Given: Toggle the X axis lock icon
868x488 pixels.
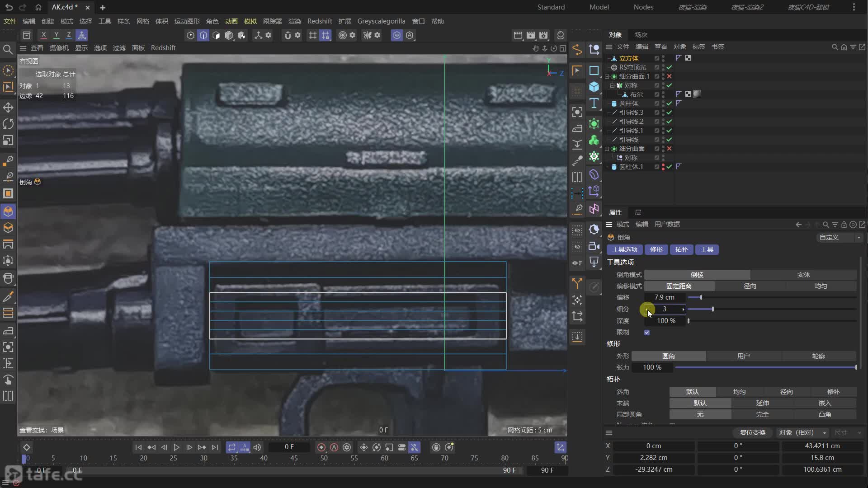Looking at the screenshot, I should point(43,35).
